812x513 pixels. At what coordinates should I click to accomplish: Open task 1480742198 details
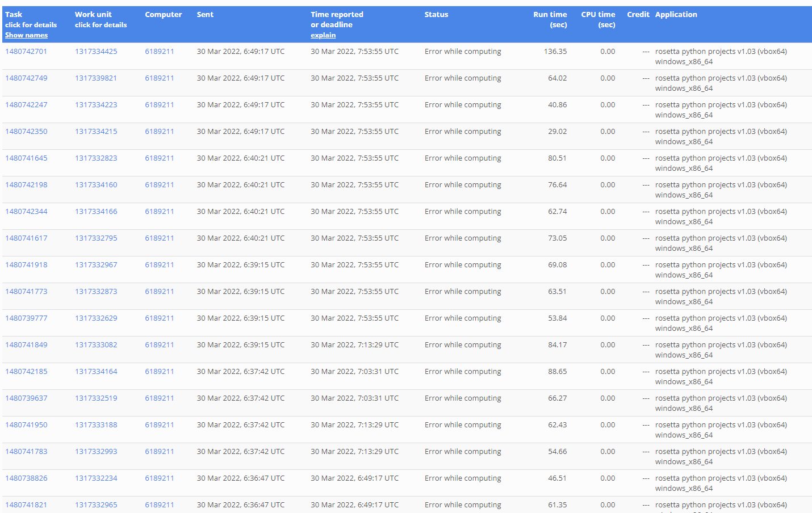26,184
